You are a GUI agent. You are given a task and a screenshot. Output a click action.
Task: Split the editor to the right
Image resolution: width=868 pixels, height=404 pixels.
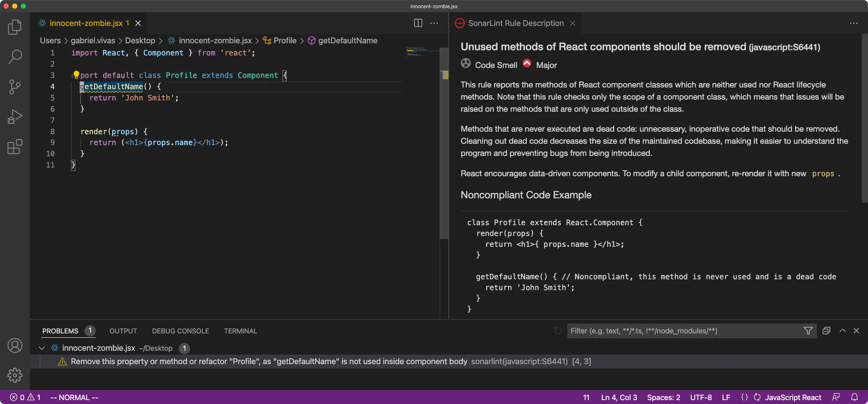pyautogui.click(x=418, y=23)
